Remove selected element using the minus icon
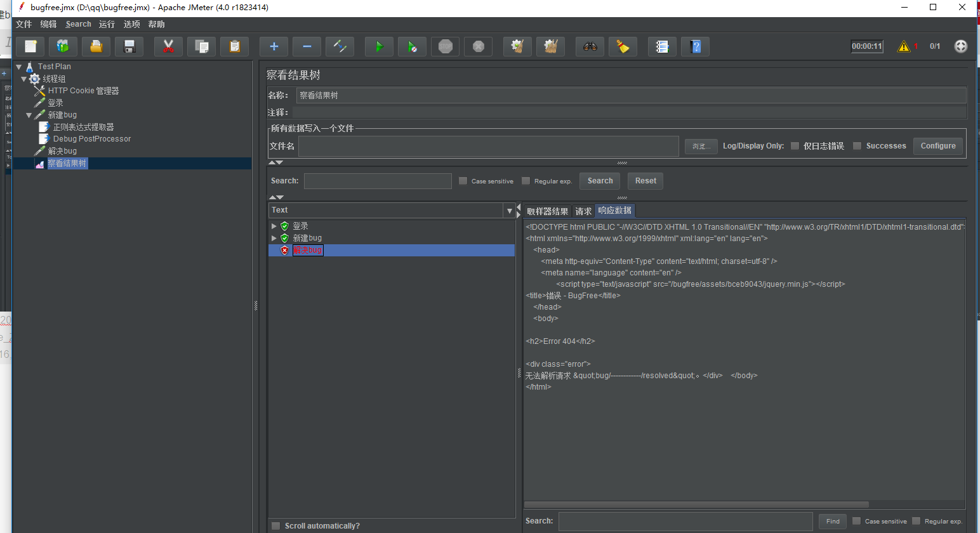This screenshot has width=980, height=533. point(307,46)
